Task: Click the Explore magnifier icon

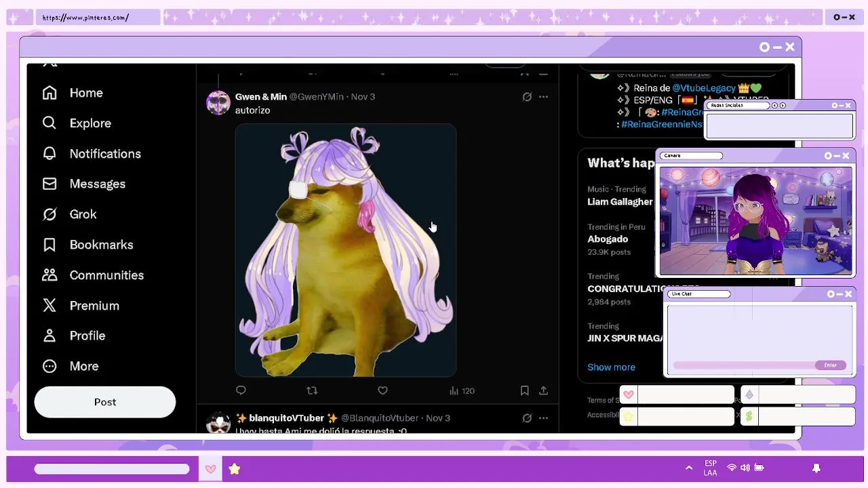Action: (x=50, y=123)
